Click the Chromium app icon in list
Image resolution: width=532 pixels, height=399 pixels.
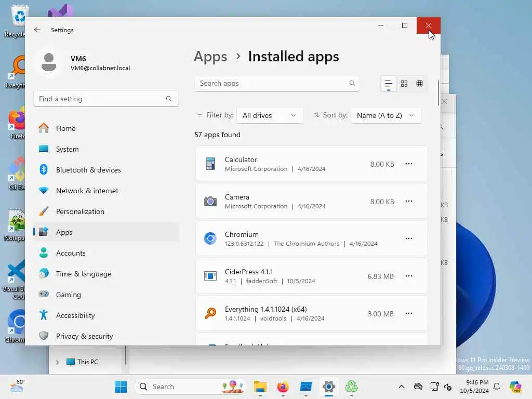(x=210, y=238)
